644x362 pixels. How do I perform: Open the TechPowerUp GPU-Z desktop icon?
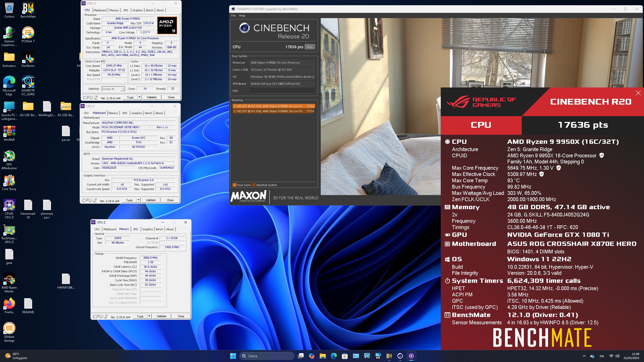(9, 234)
